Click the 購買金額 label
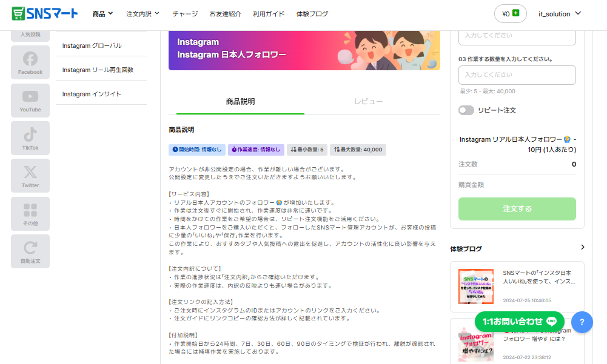 [471, 185]
